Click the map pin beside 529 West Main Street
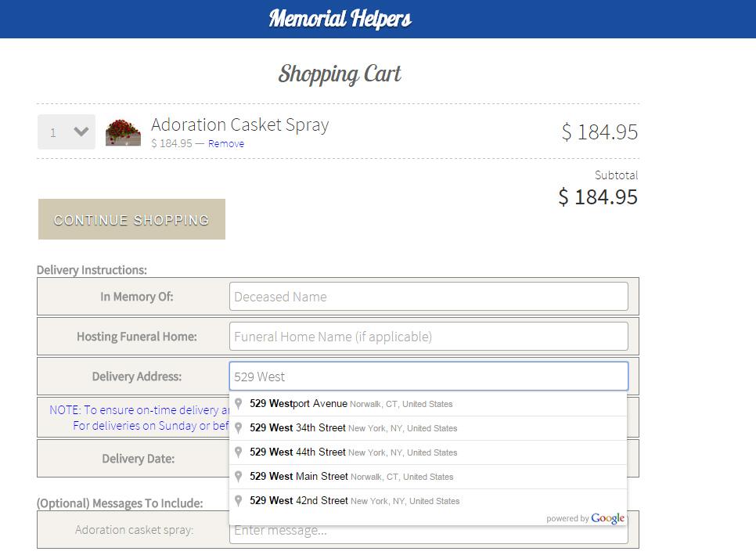 coord(238,477)
